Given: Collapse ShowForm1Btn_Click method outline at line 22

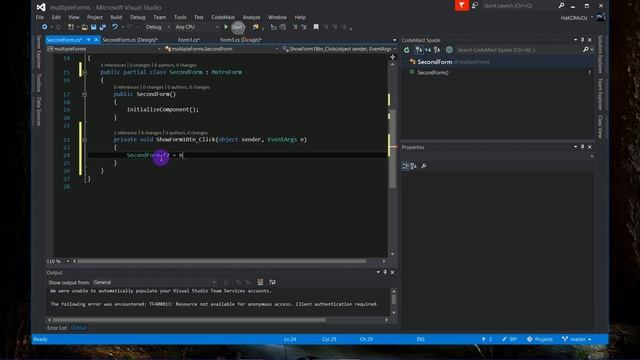Looking at the screenshot, I should [84, 140].
